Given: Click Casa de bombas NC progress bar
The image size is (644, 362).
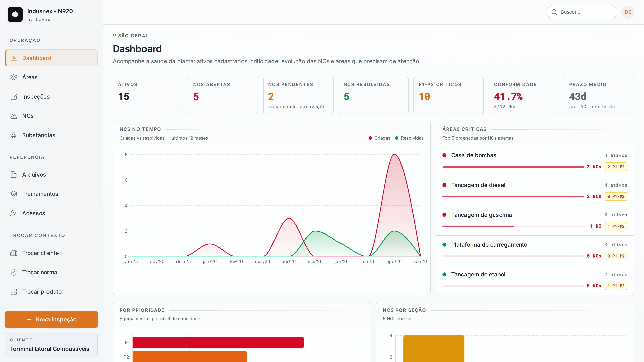Looking at the screenshot, I should tap(513, 167).
